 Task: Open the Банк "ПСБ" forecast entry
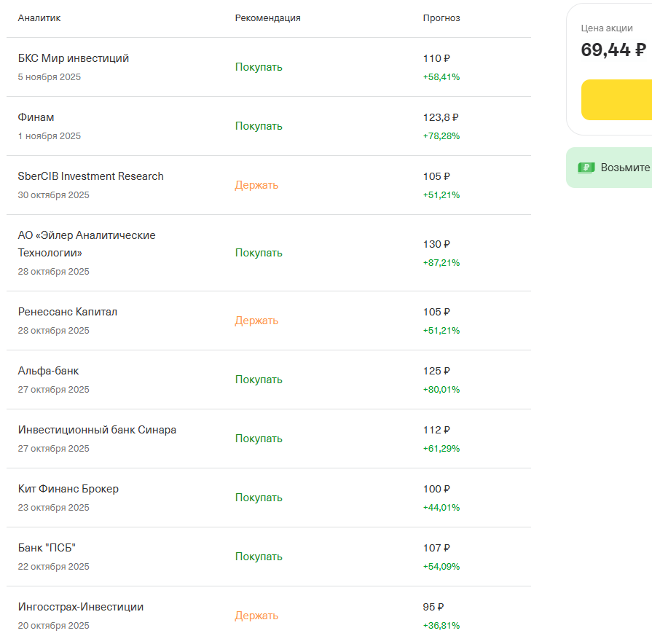click(47, 548)
